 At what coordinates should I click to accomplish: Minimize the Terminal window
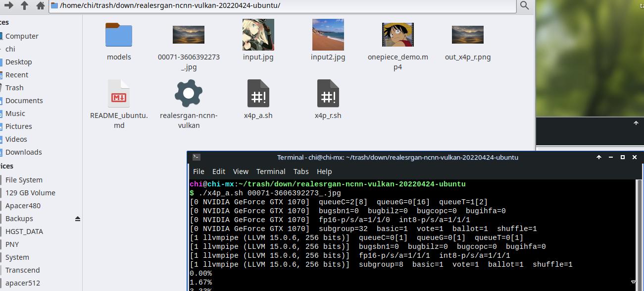click(x=611, y=158)
